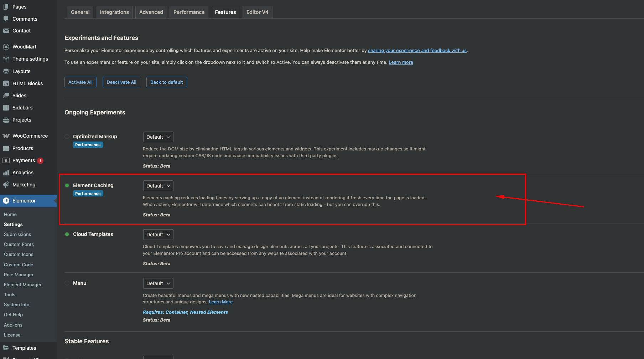This screenshot has width=644, height=359.
Task: Open System Info submenu item
Action: coord(17,304)
